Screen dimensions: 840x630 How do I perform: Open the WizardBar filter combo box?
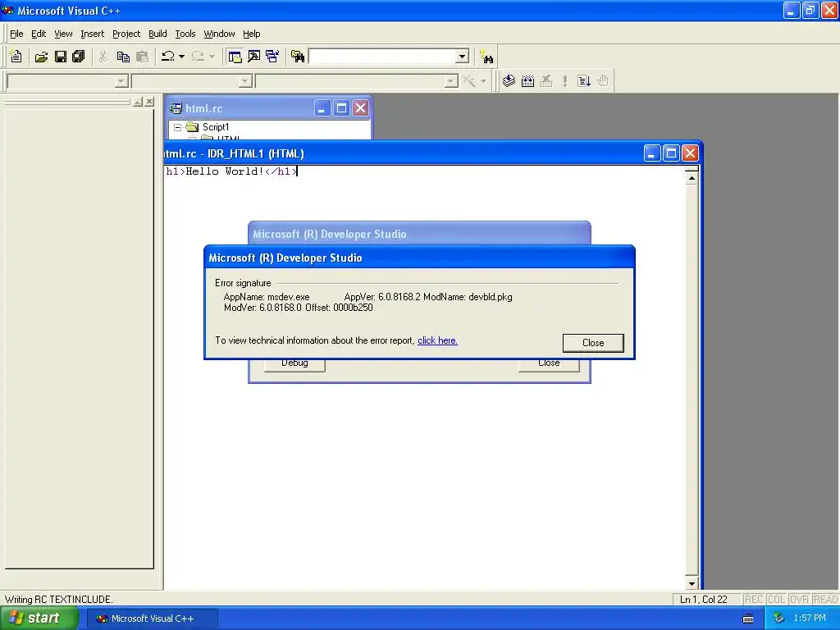192,81
